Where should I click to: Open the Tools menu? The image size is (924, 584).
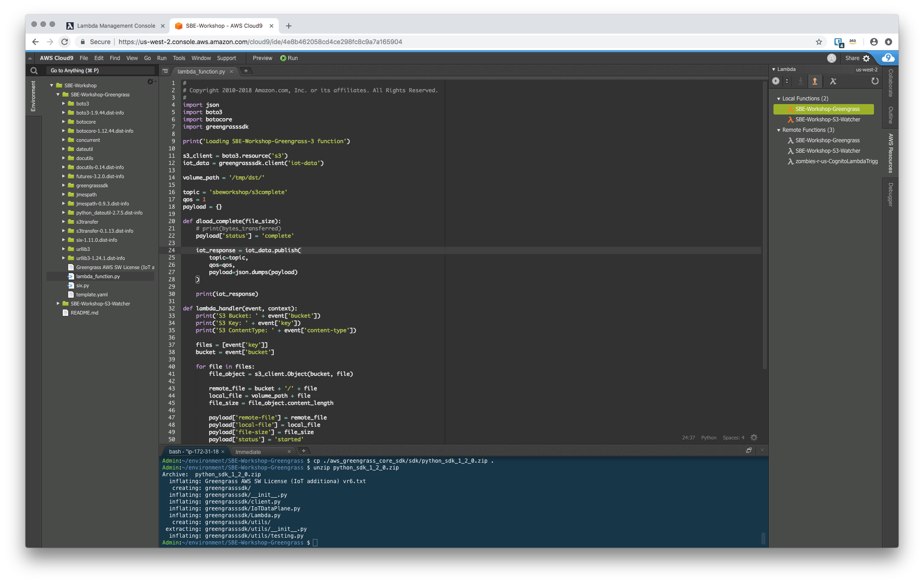tap(179, 58)
